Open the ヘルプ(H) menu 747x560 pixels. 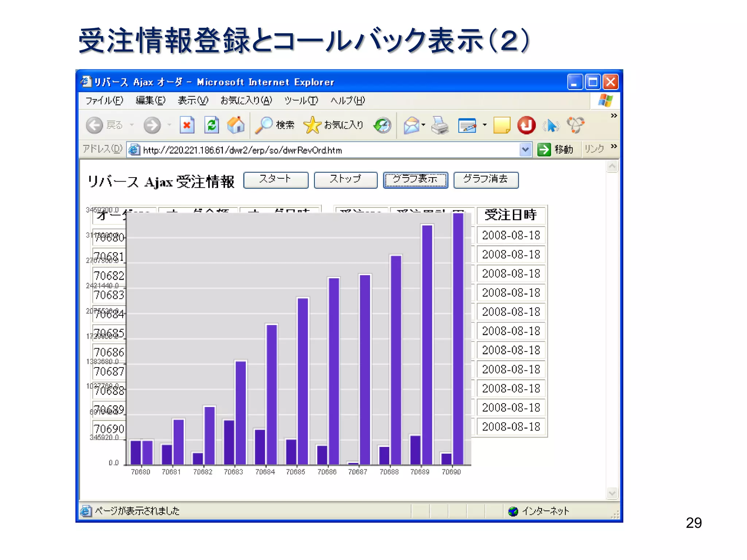coord(348,101)
